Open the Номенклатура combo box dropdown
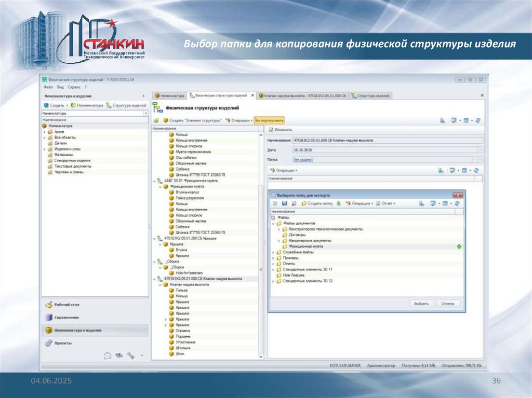532x398 pixels. tap(145, 113)
